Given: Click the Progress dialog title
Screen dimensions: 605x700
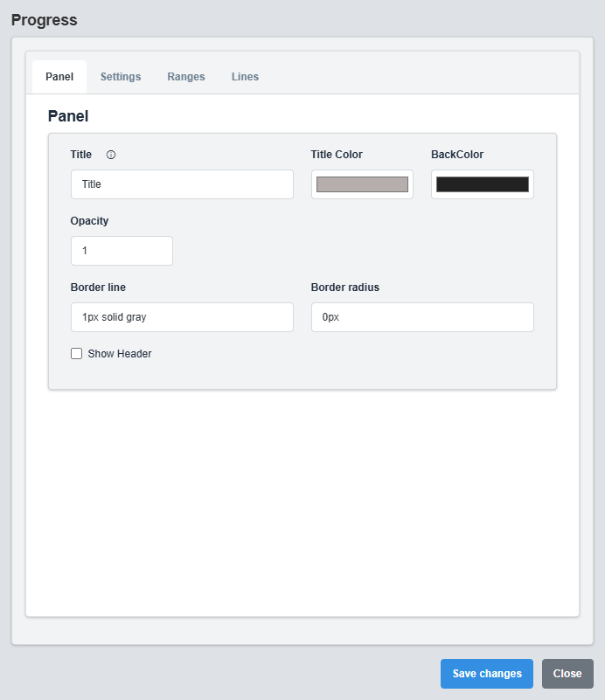Looking at the screenshot, I should coord(45,19).
